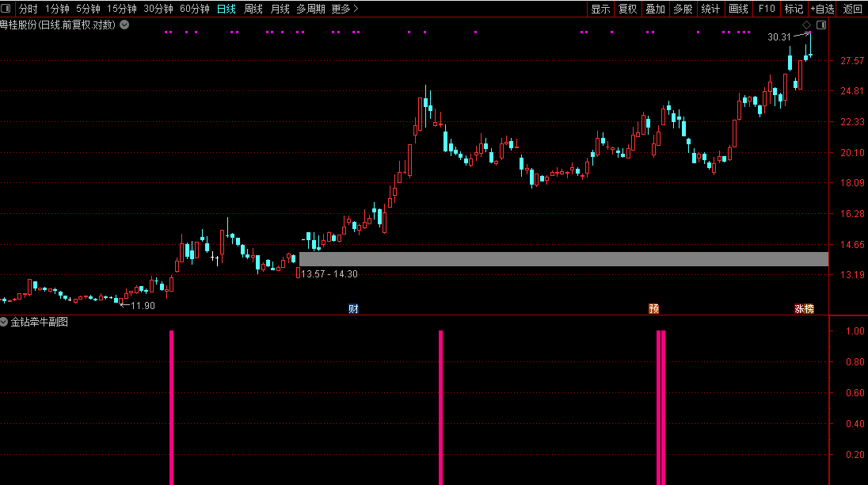Click the 金钻牵牛副图 indicator label
This screenshot has width=868, height=485.
pos(40,322)
